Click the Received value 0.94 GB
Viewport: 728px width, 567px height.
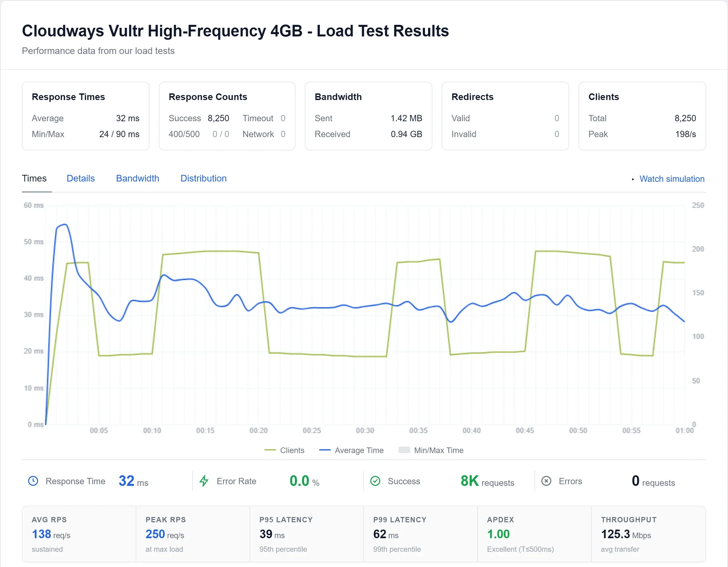[406, 134]
